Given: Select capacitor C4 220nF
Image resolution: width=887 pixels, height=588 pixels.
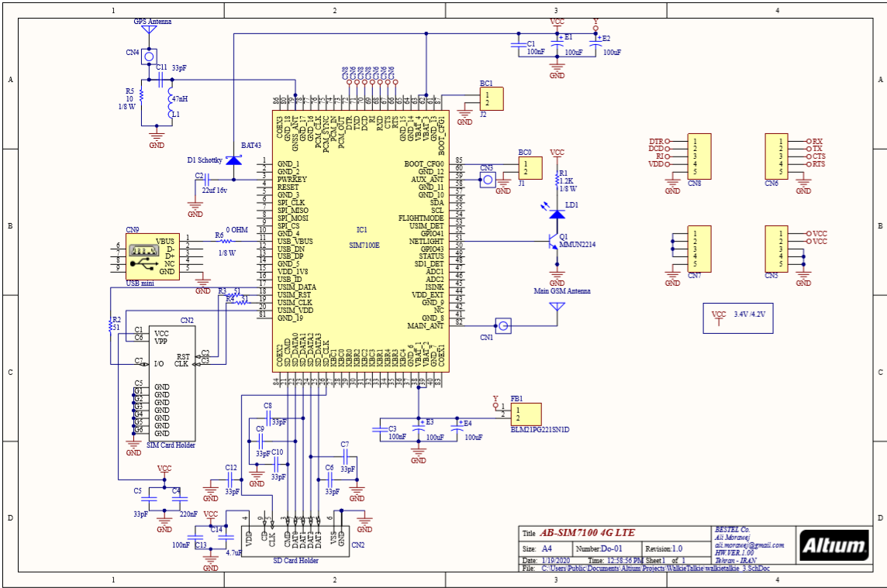Looking at the screenshot, I should [179, 500].
